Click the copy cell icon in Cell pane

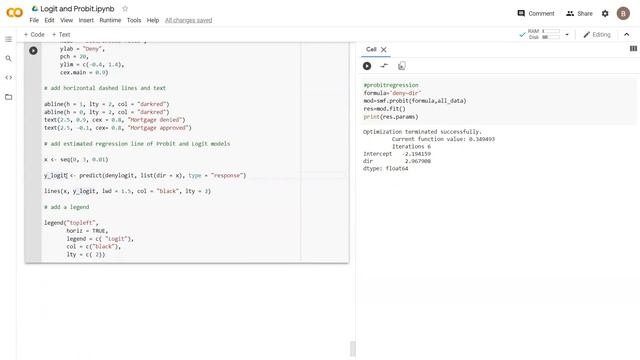tap(402, 66)
